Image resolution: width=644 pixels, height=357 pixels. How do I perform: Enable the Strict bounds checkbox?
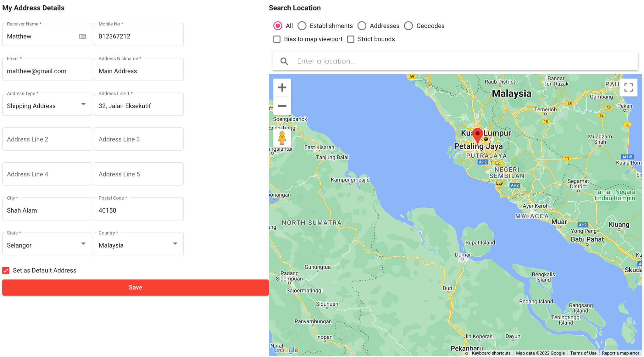pos(351,39)
